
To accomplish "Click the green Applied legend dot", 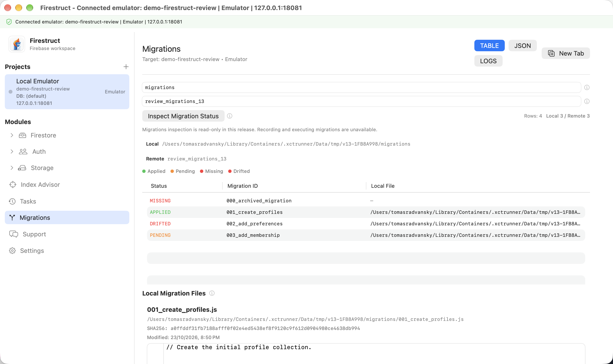I will click(x=144, y=171).
